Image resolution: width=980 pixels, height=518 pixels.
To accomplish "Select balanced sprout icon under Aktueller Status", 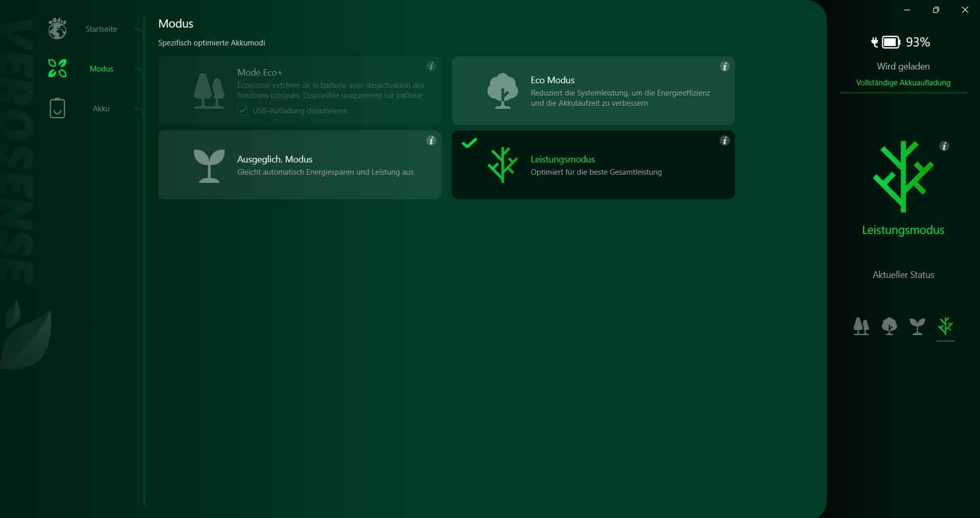I will coord(917,326).
